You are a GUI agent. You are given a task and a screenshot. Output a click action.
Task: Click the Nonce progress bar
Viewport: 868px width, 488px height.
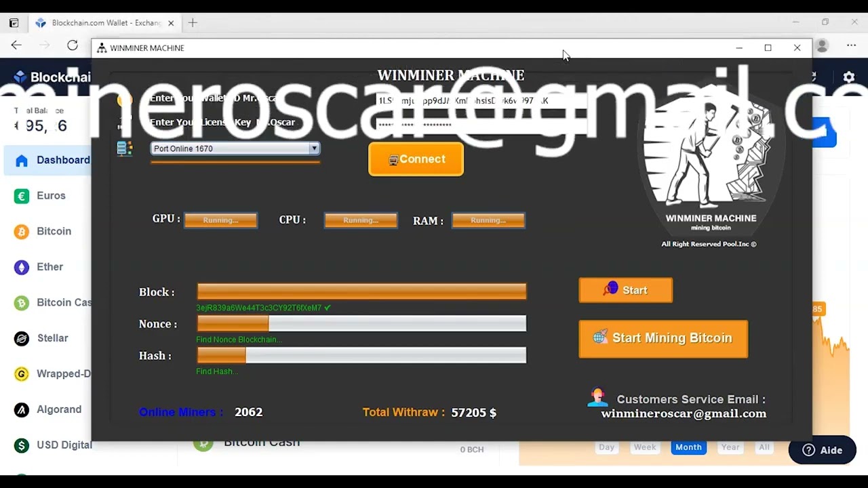361,323
